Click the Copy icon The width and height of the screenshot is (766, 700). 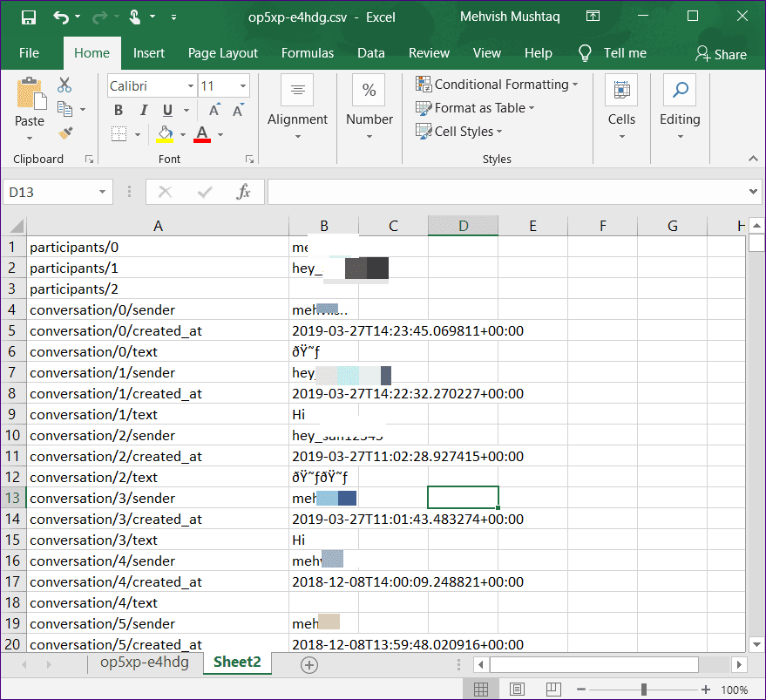point(64,108)
